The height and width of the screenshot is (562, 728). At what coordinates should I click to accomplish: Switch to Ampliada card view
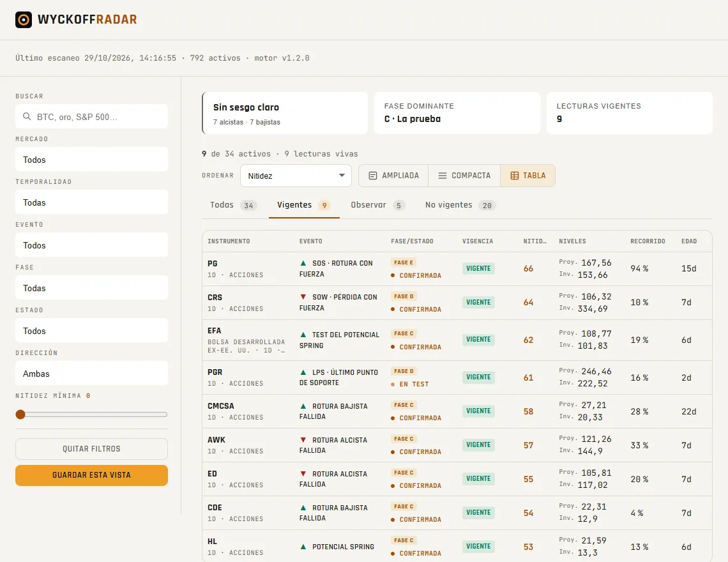394,176
